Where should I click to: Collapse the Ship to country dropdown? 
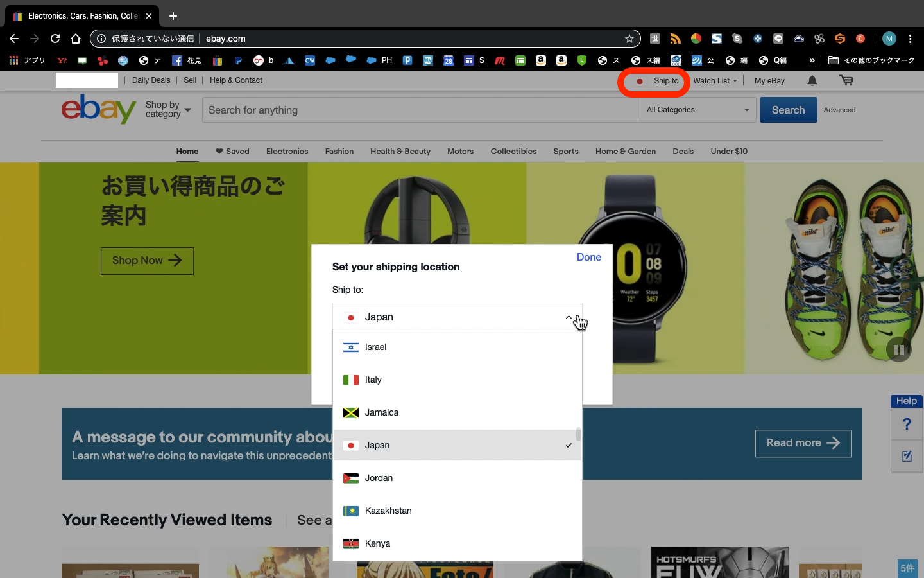568,317
